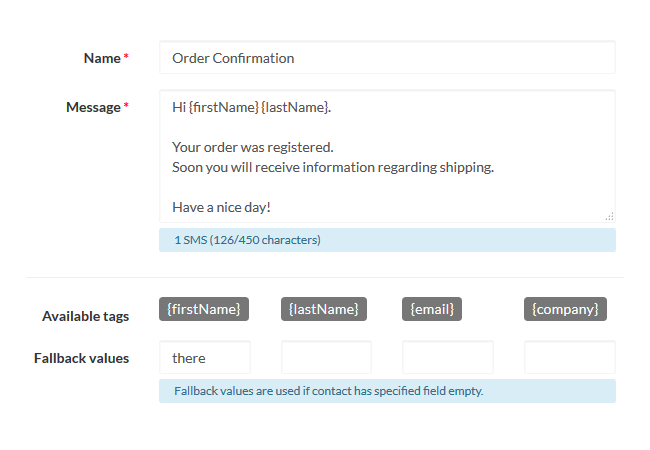The height and width of the screenshot is (450, 650).
Task: Click the Fallback values label
Action: tap(81, 358)
